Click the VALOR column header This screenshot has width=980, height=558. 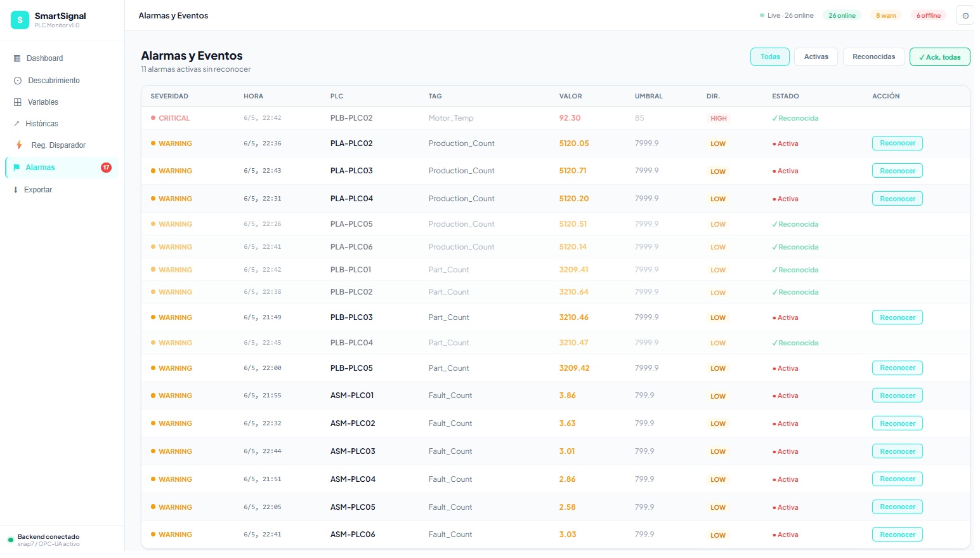570,96
